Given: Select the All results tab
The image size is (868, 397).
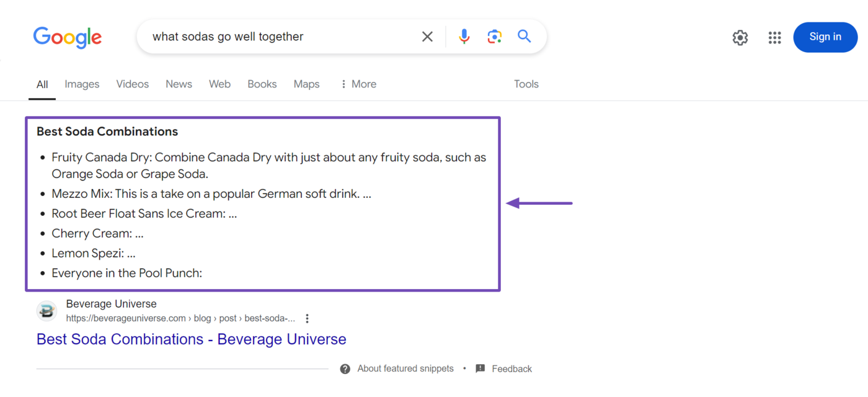Looking at the screenshot, I should pyautogui.click(x=42, y=84).
